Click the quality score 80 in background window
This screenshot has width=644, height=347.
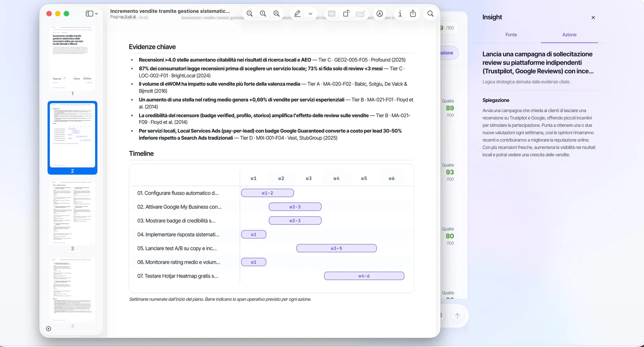click(450, 236)
